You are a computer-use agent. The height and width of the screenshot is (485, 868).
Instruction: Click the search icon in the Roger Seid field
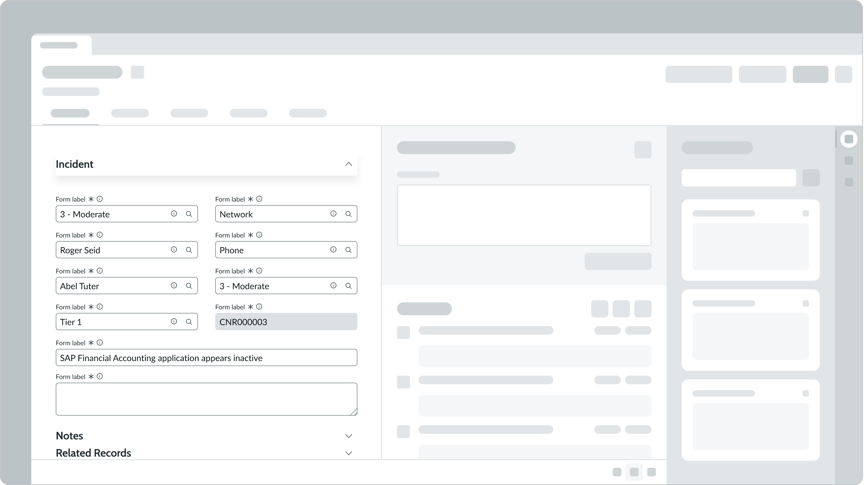(189, 249)
